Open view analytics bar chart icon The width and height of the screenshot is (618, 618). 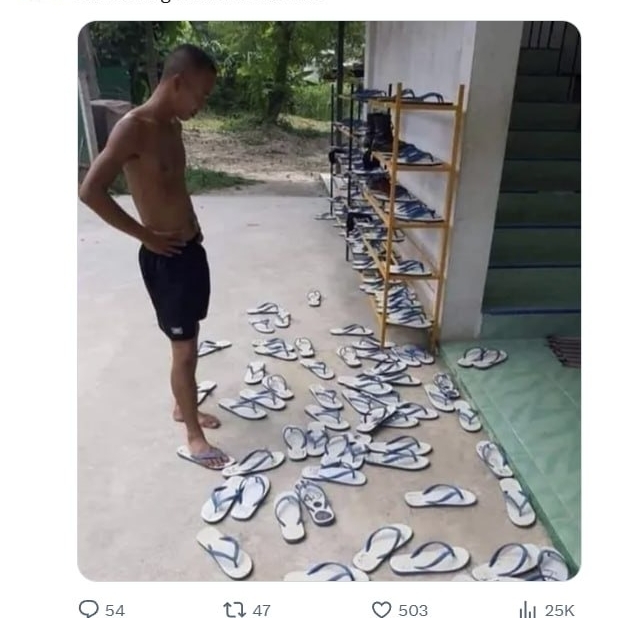528,610
